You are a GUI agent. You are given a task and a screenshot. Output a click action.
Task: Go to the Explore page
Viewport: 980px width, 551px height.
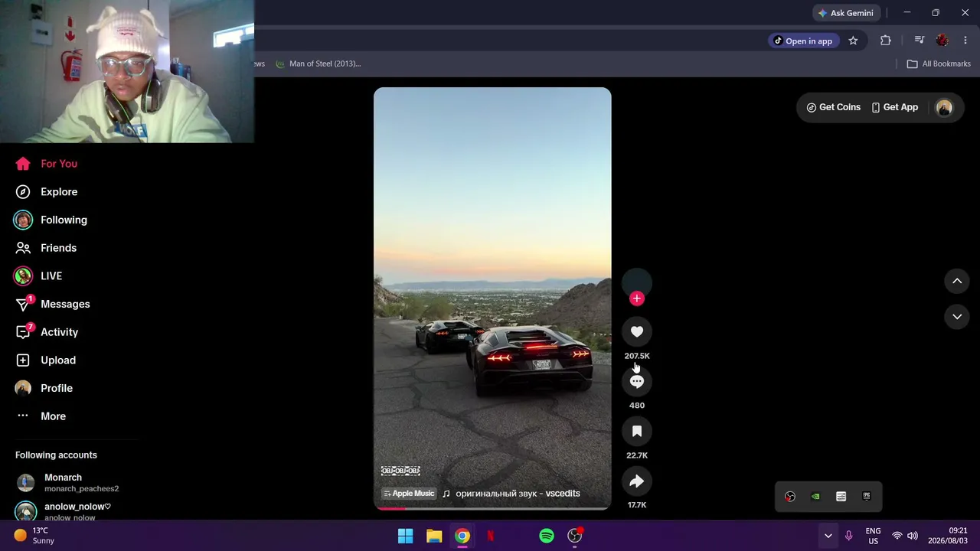tap(47, 192)
